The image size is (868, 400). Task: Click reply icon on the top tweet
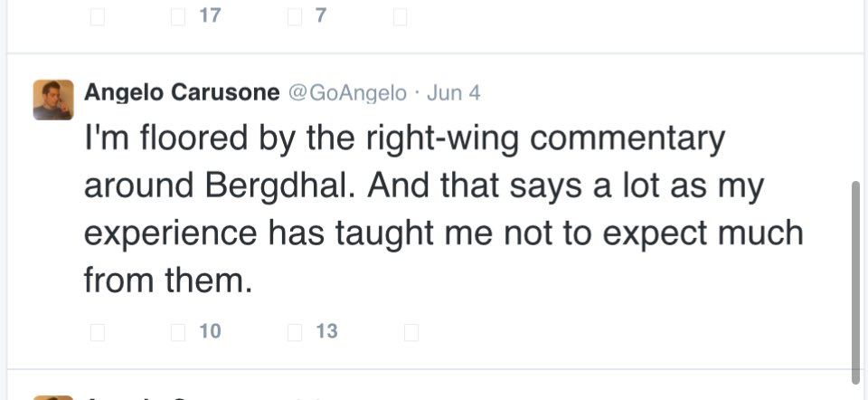click(98, 16)
